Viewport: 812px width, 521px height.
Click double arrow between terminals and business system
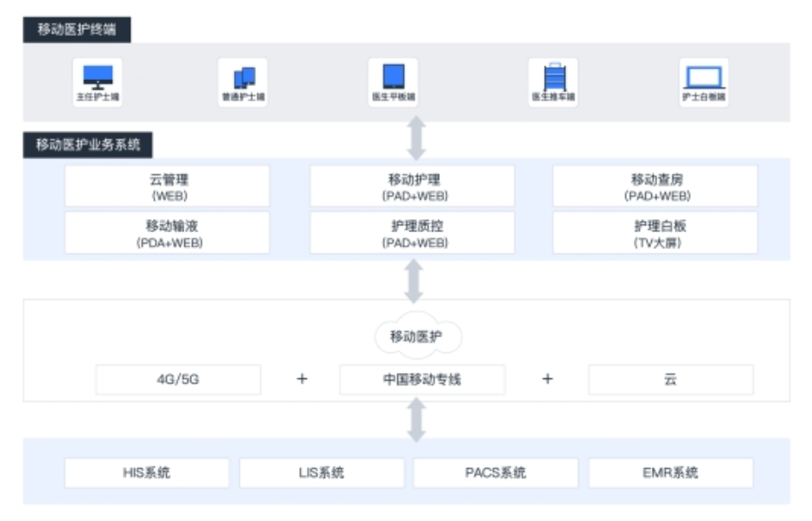click(416, 138)
